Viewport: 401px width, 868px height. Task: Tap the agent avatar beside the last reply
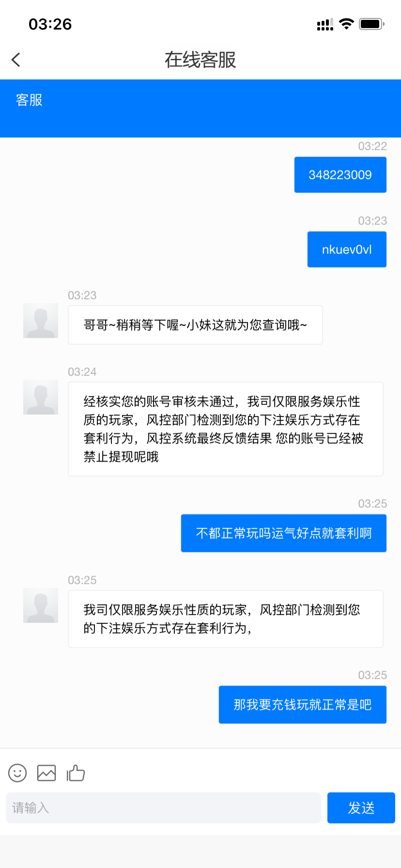click(41, 605)
